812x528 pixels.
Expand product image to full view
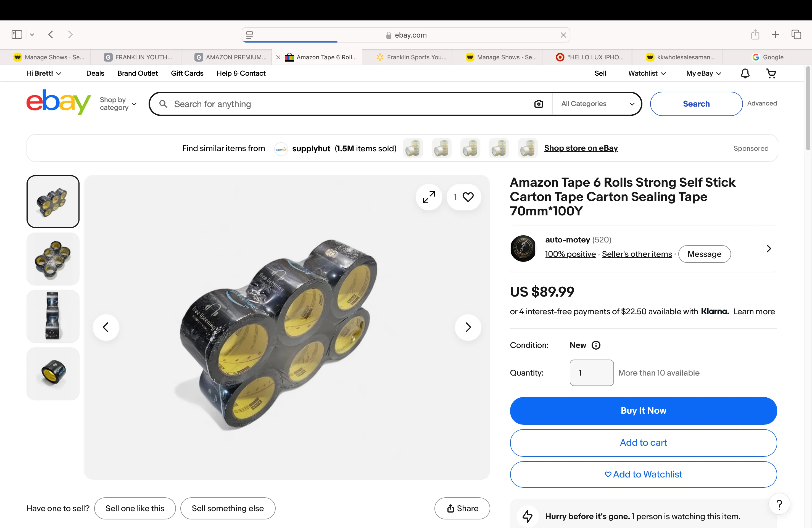tap(429, 197)
